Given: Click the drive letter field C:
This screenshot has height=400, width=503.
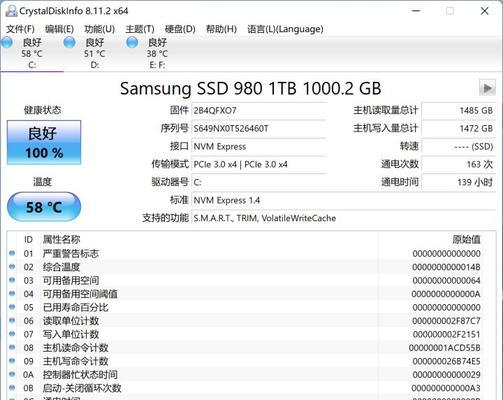Looking at the screenshot, I should point(259,182).
